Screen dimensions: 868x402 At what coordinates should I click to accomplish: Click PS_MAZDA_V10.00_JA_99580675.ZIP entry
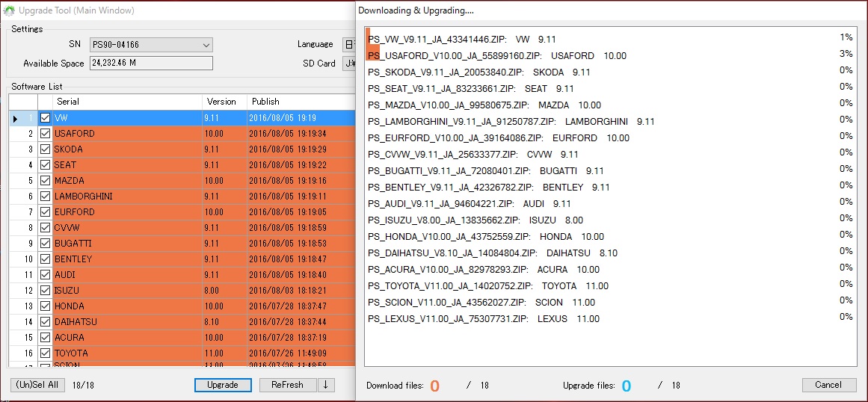point(484,105)
